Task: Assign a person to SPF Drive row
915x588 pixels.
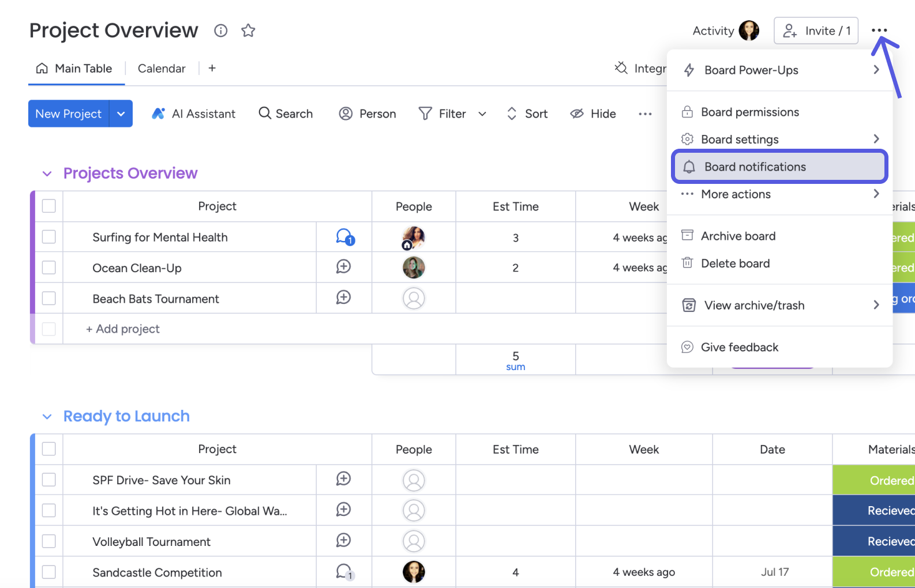Action: (x=414, y=480)
